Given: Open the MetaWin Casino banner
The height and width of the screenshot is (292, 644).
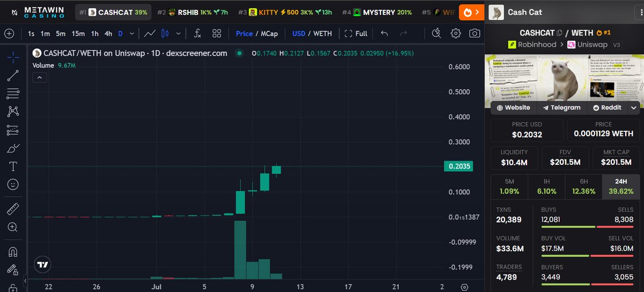Looking at the screenshot, I should pyautogui.click(x=37, y=12).
